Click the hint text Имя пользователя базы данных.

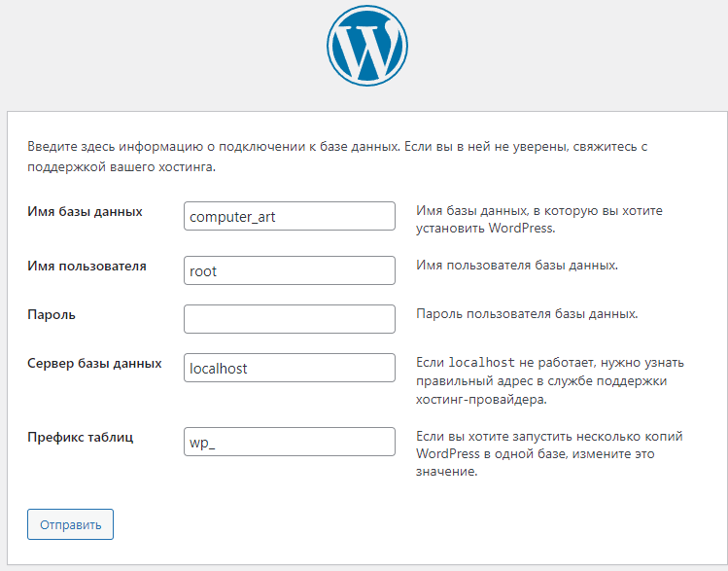point(517,266)
